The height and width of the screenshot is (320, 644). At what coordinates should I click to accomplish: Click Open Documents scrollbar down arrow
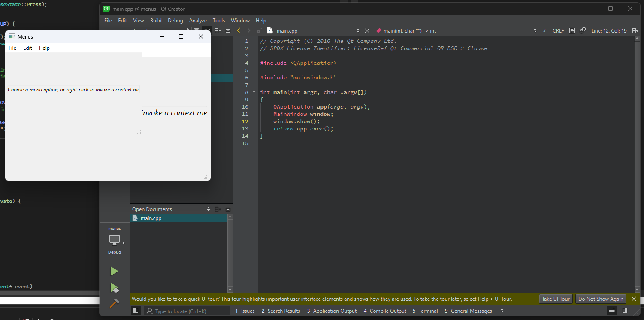[230, 290]
